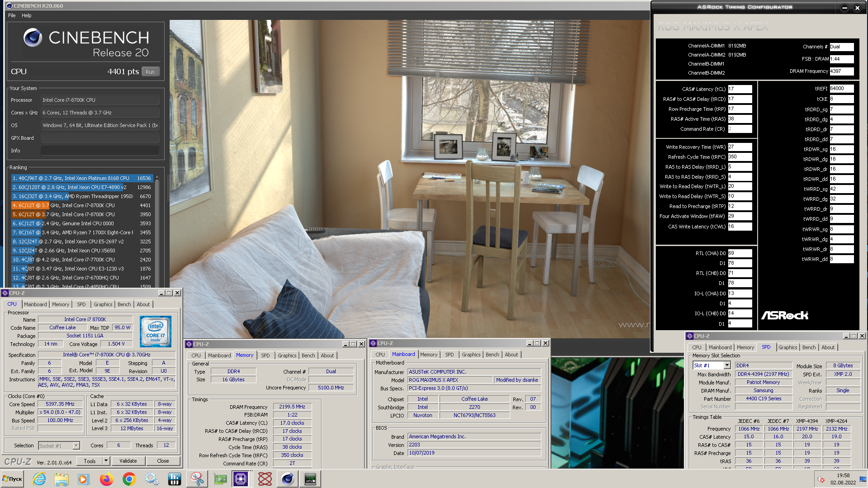Screen dimensions: 868x488
Task: Click the Cinebench sphere logo in the panel
Action: click(33, 38)
